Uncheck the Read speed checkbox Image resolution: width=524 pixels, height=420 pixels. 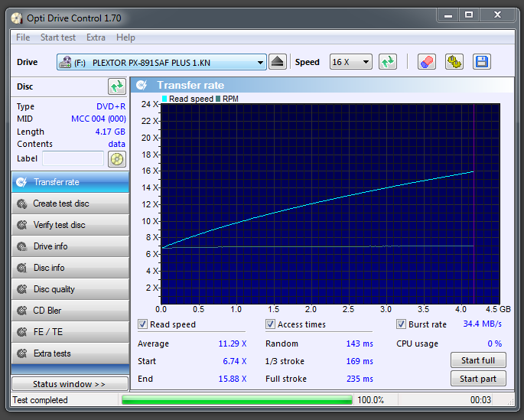(143, 324)
